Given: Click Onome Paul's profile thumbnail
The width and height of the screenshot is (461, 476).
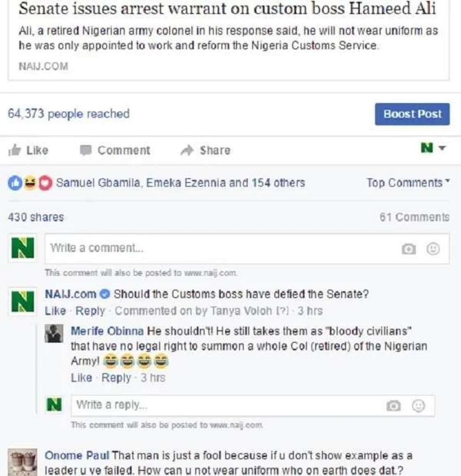Looking at the screenshot, I should 23,462.
